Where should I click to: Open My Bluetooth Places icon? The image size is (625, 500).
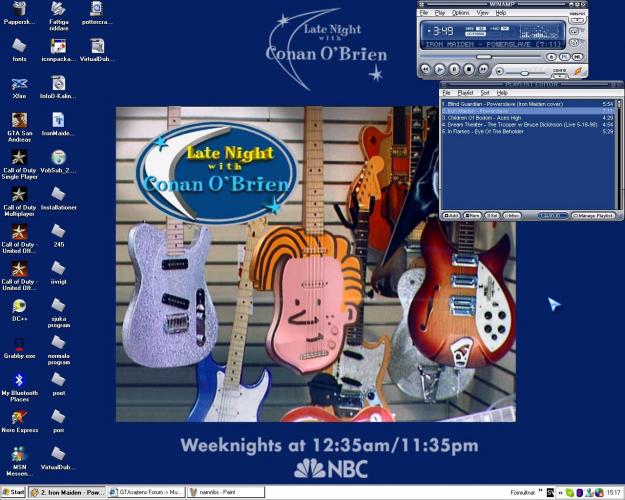[19, 387]
